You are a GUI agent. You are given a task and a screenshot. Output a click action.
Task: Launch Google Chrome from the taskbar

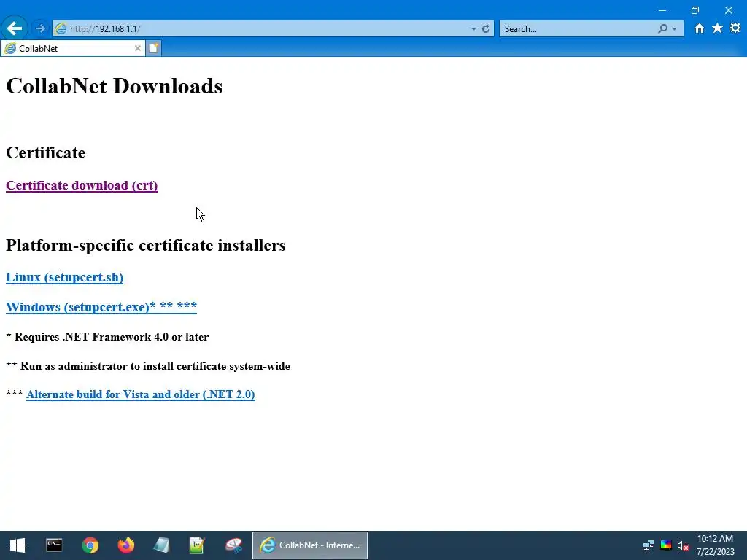[x=90, y=545]
